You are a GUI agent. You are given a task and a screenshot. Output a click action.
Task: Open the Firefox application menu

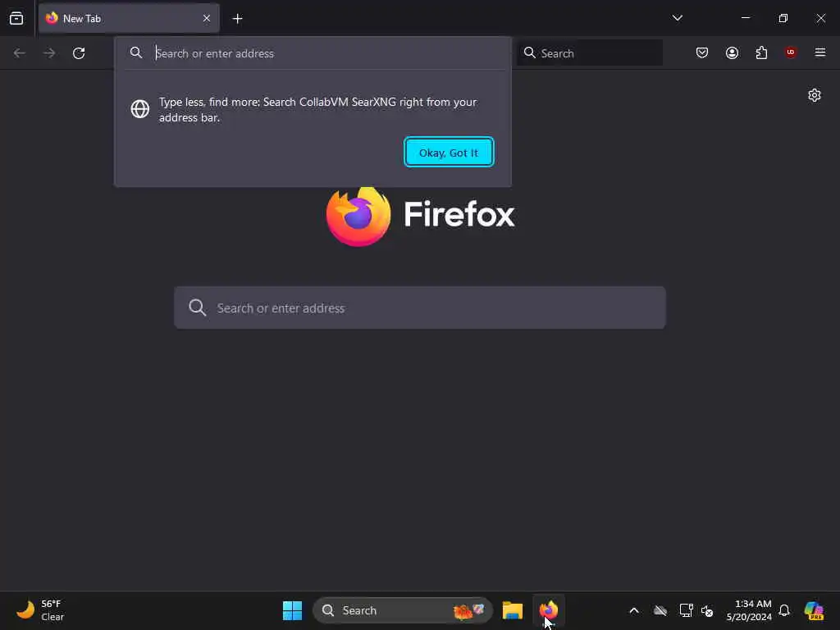tap(820, 52)
